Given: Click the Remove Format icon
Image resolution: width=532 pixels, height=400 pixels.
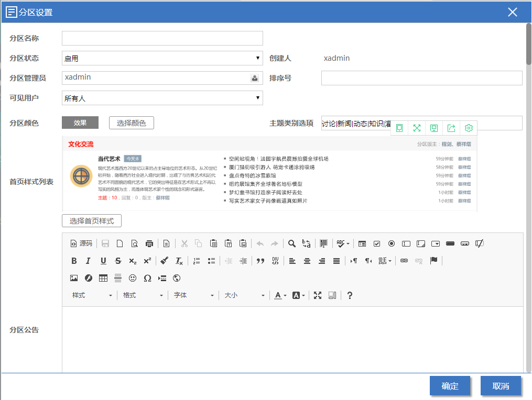Looking at the screenshot, I should tap(179, 261).
